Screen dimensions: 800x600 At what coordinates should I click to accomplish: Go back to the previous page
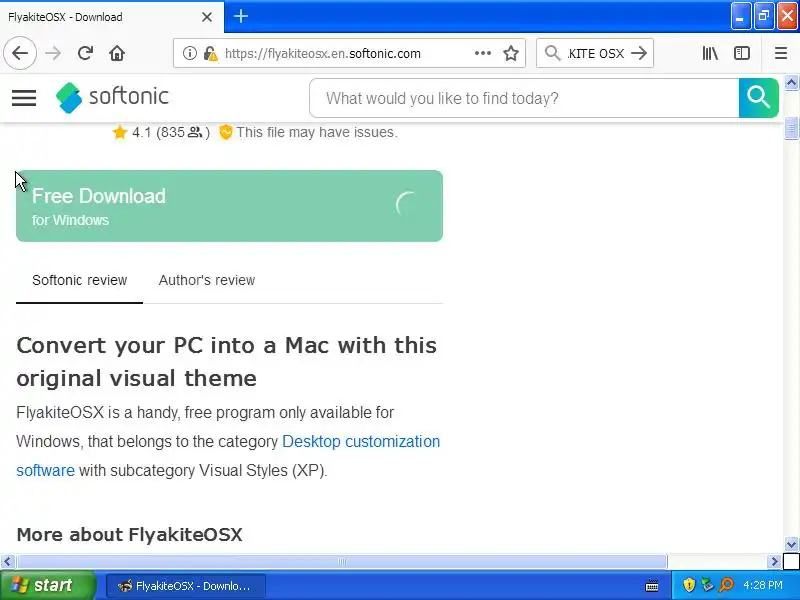[20, 53]
